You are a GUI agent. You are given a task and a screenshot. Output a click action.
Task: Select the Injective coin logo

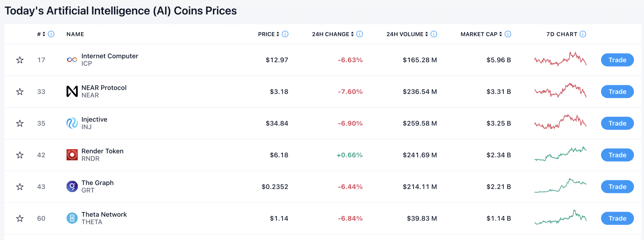click(x=72, y=123)
